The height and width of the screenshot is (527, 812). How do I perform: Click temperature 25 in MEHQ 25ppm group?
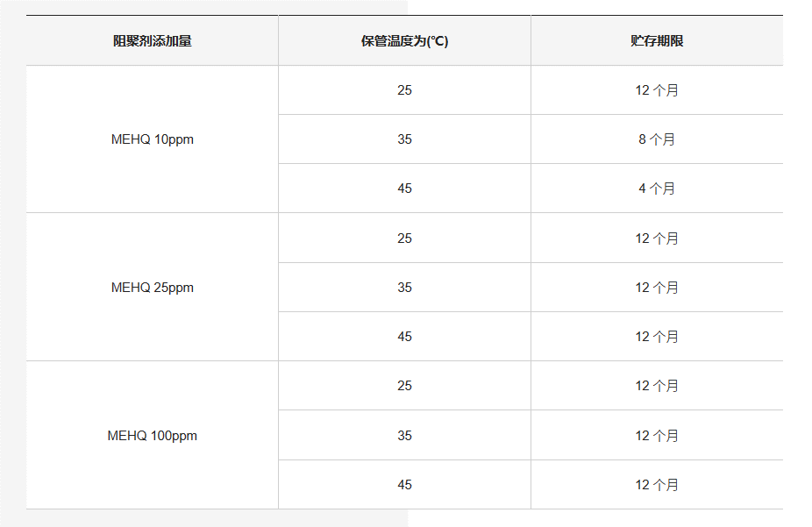[x=404, y=239]
